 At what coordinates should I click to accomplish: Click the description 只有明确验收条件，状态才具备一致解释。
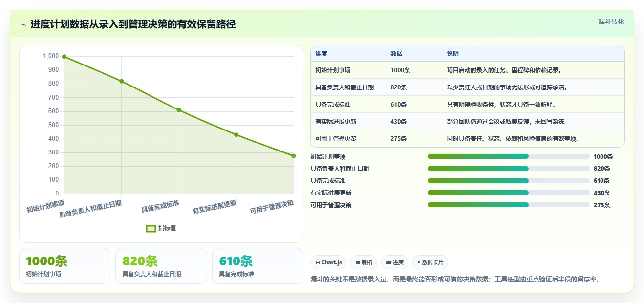(502, 105)
